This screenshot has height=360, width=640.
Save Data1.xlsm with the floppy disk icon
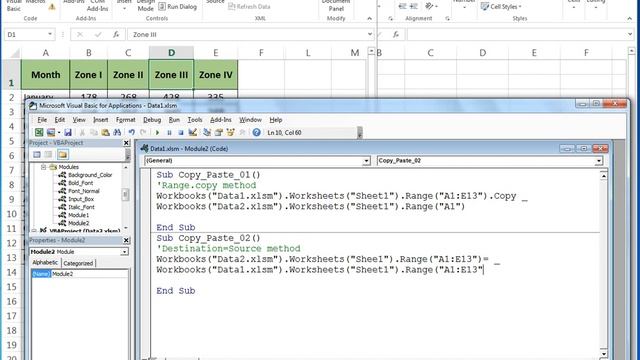tap(68, 132)
